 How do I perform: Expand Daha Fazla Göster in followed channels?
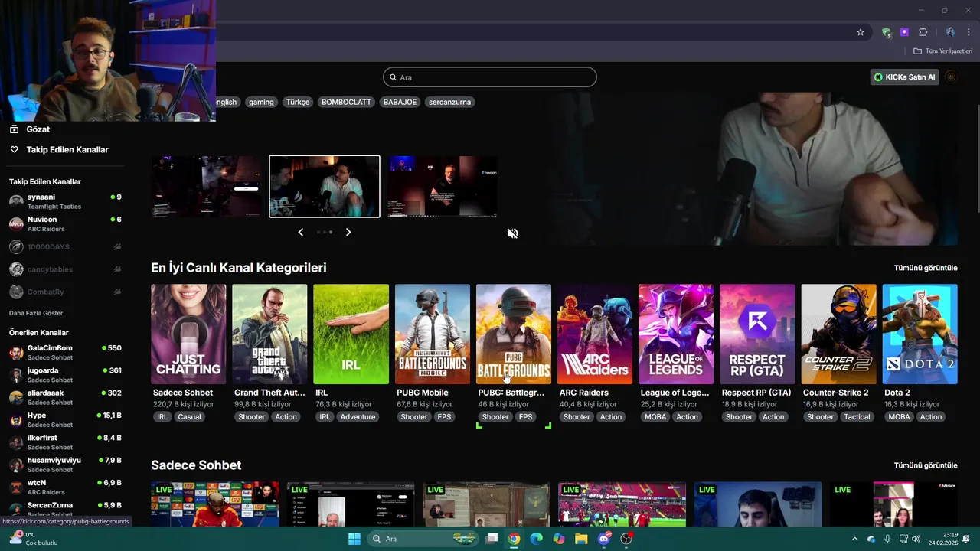36,313
